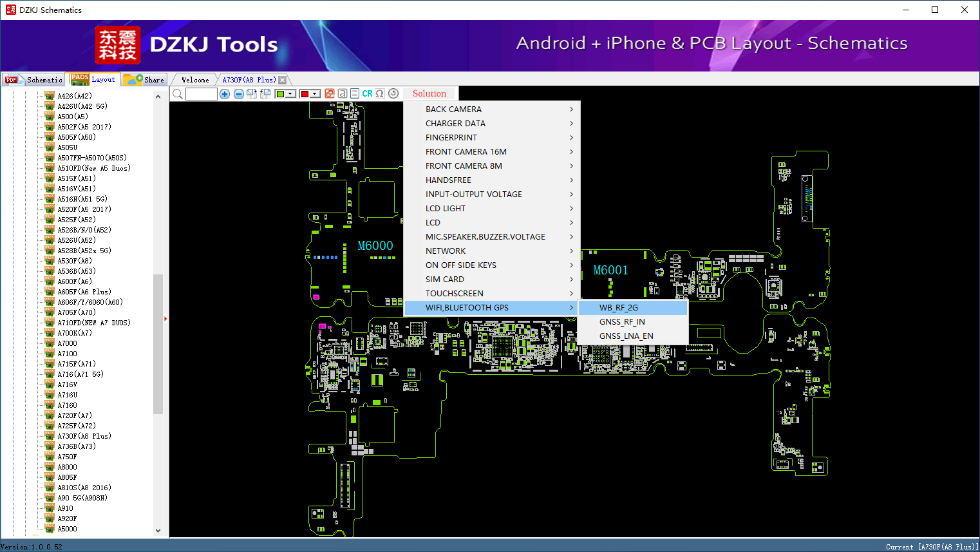The image size is (980, 552).
Task: Click the PADS icon beside A750F
Action: pyautogui.click(x=50, y=457)
